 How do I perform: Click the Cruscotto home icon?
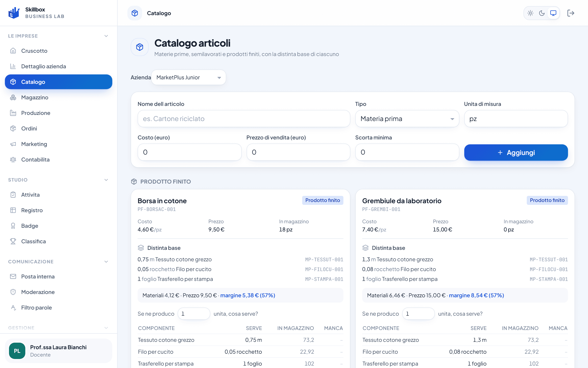[x=13, y=51]
